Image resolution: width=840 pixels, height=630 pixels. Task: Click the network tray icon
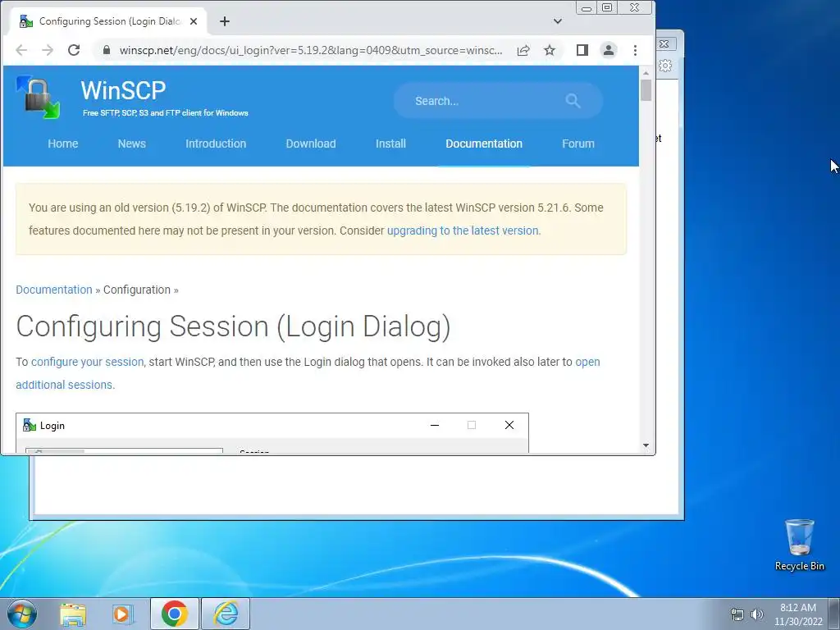coord(737,614)
